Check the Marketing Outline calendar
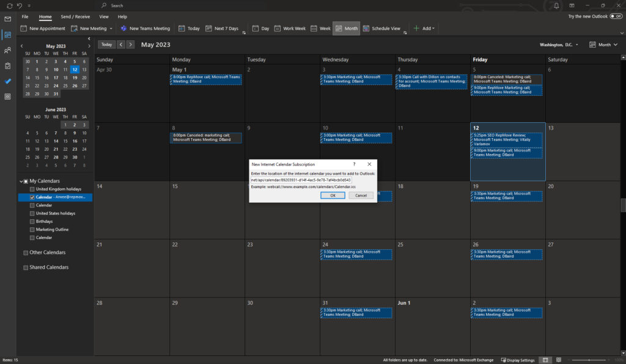Viewport: 626px width, 364px height. pyautogui.click(x=32, y=229)
